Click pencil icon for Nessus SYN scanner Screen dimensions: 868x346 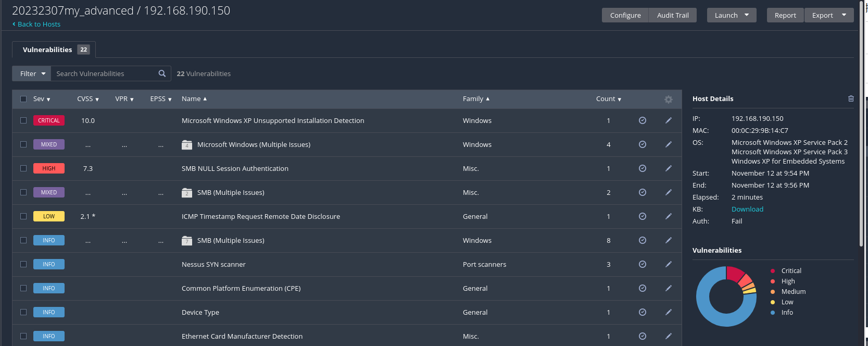tap(669, 264)
